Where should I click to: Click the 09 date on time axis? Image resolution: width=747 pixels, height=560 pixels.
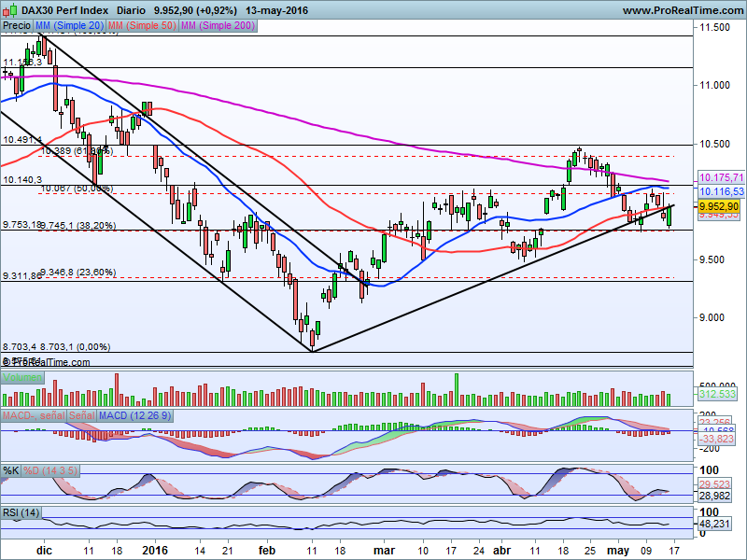click(646, 551)
